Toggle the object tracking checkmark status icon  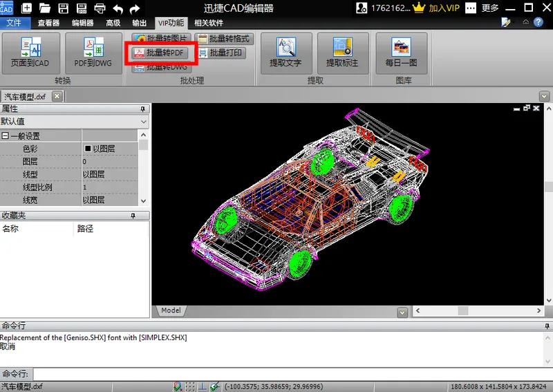pos(214,386)
